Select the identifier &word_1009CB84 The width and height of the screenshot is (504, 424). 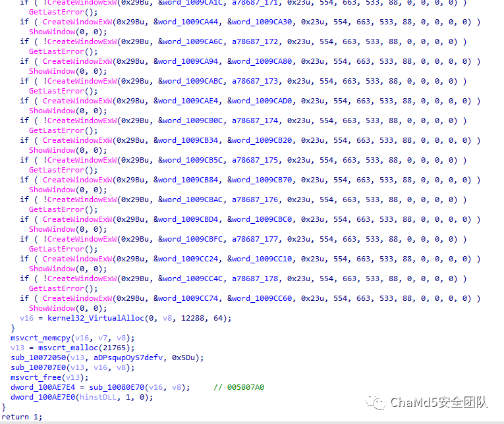pyautogui.click(x=186, y=180)
